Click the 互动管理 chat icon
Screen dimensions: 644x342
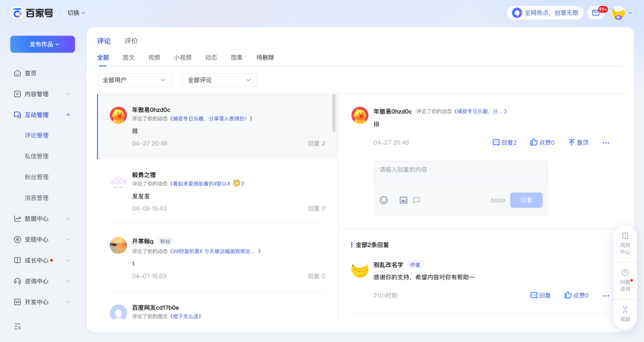17,115
